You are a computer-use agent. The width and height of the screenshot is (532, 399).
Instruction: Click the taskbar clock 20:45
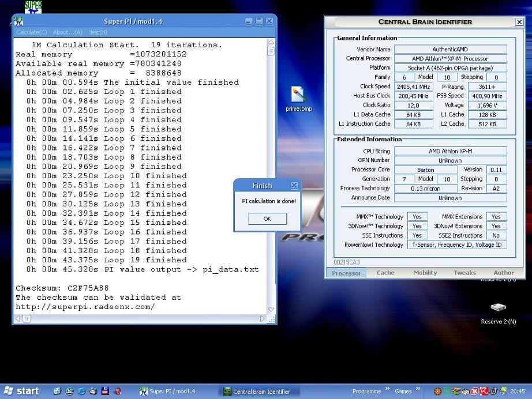518,392
